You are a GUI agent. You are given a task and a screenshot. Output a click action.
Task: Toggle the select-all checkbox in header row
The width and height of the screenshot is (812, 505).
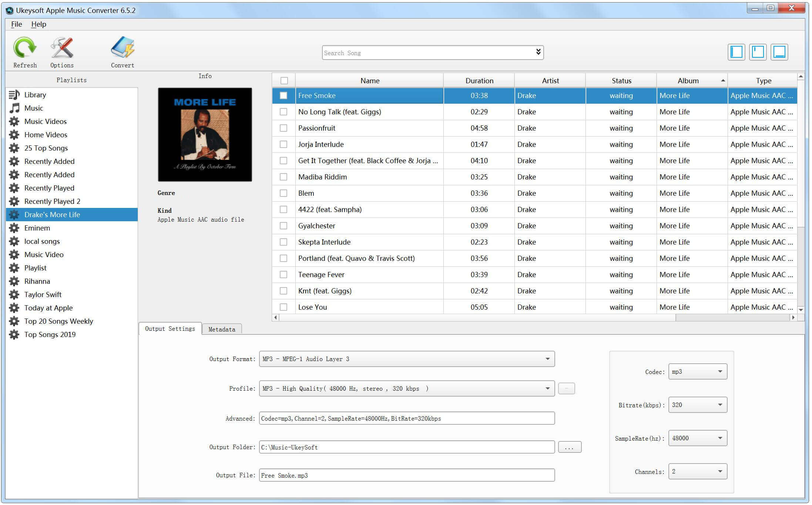click(x=285, y=80)
